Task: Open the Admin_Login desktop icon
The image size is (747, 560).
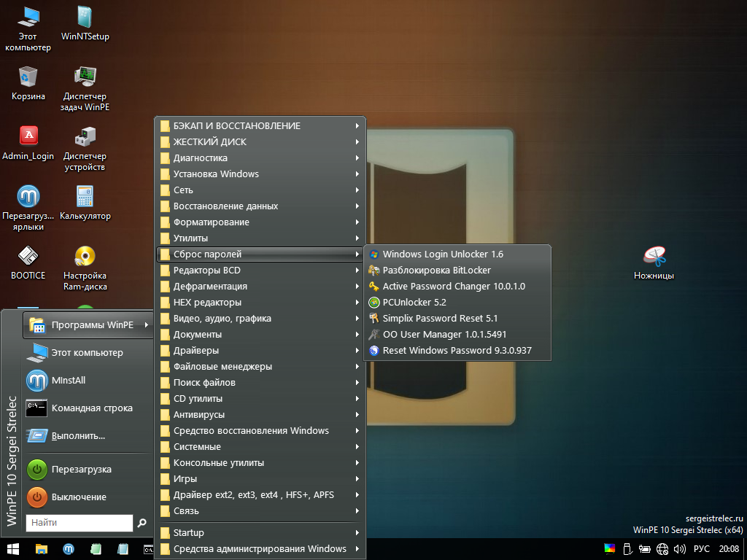Action: [x=28, y=144]
